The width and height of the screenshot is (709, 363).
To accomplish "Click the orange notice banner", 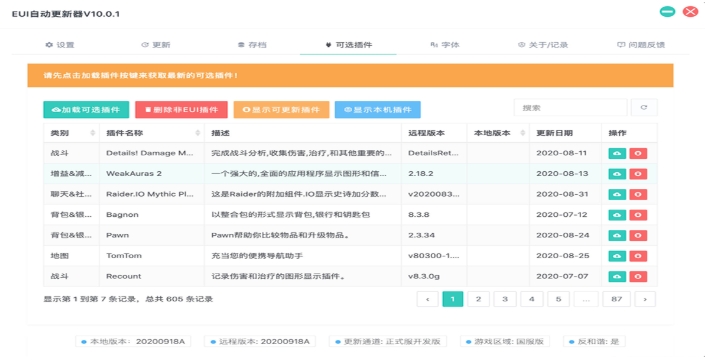I will click(350, 75).
